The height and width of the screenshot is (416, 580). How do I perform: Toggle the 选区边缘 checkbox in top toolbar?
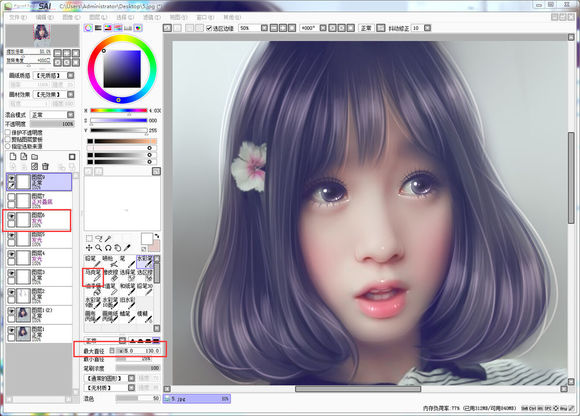point(209,28)
